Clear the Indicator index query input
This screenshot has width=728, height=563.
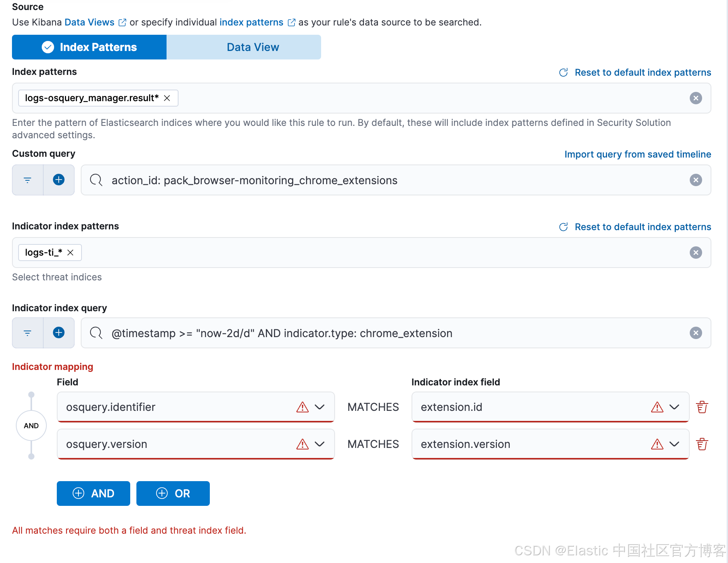[696, 333]
